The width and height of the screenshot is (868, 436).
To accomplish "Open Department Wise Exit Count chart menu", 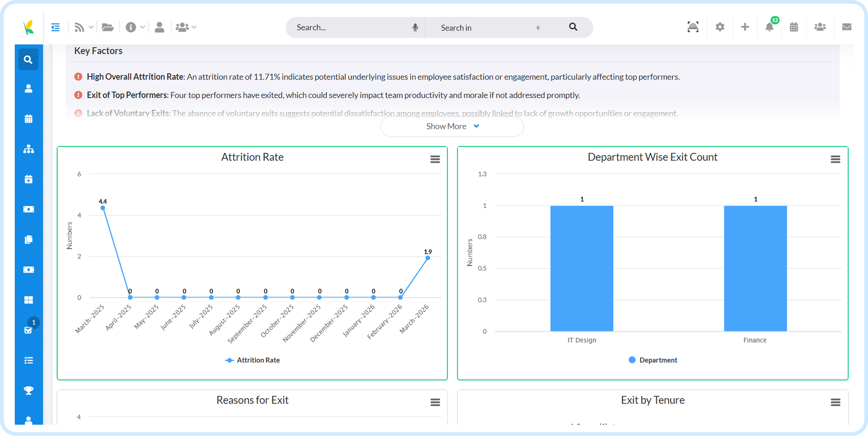I will pyautogui.click(x=835, y=159).
